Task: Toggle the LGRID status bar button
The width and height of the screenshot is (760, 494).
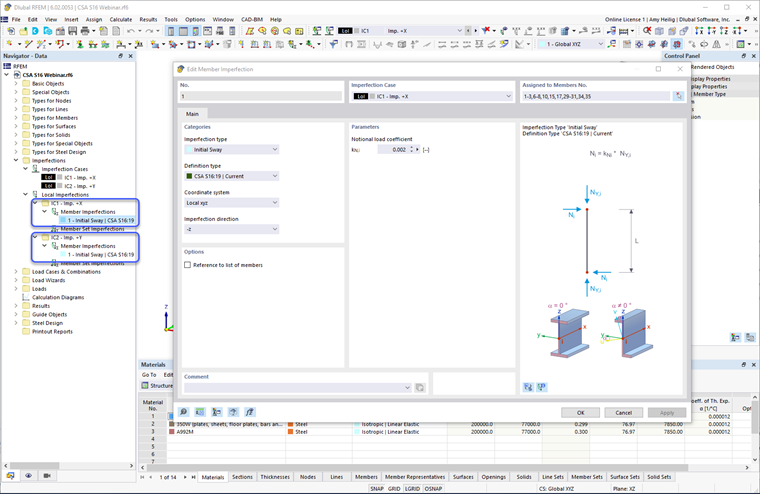Action: (412, 489)
